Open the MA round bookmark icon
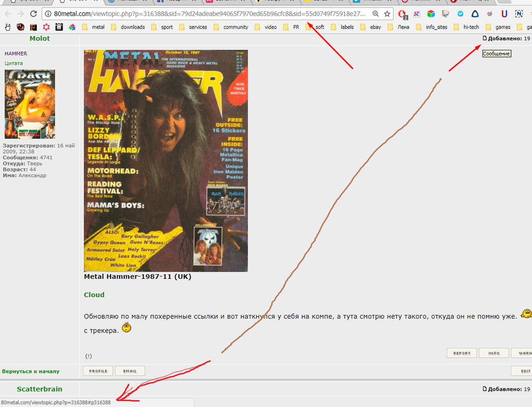532x407 pixels. [21, 27]
